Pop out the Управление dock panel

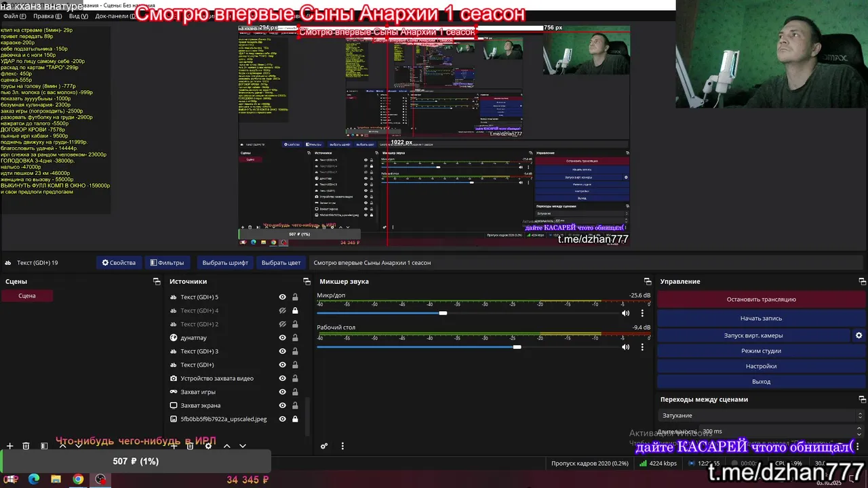pos(863,281)
